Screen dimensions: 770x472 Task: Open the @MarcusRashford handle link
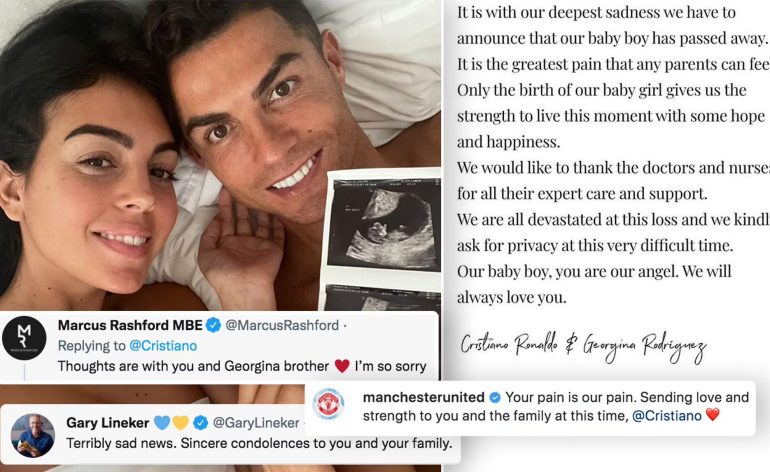(x=282, y=325)
